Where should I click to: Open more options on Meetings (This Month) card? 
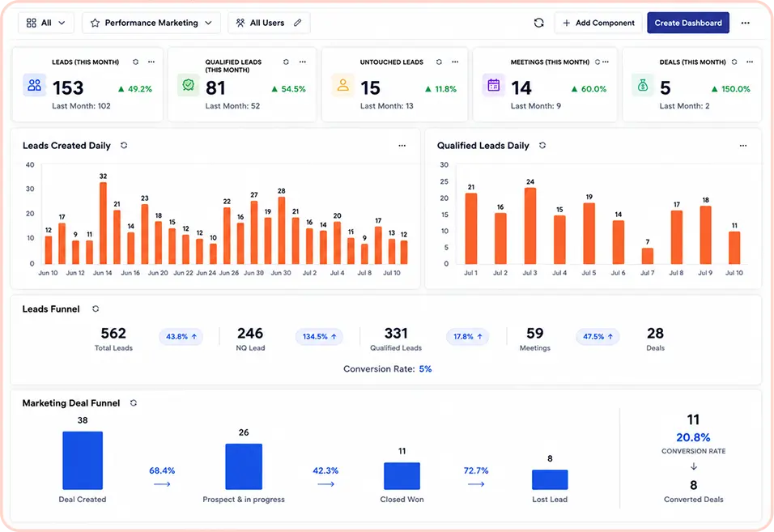coord(606,62)
